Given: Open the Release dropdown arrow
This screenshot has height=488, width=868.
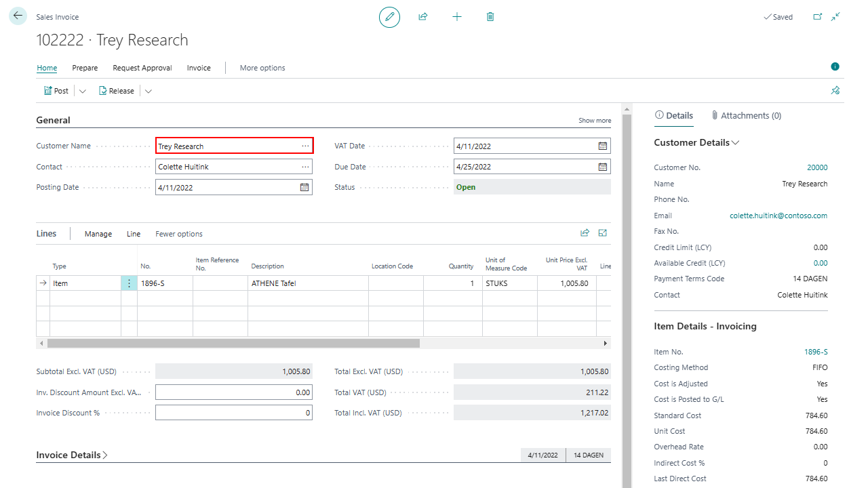Looking at the screenshot, I should tap(148, 91).
